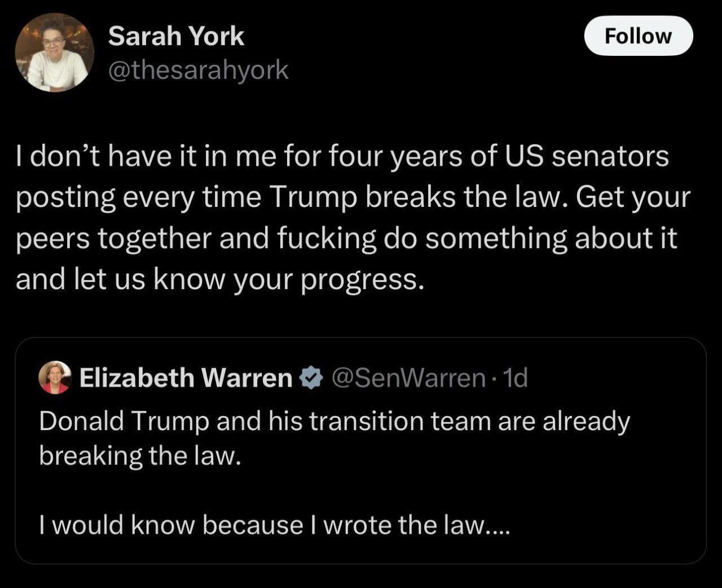Click "breaking the law." in quoted tweet
The image size is (722, 588).
tap(140, 456)
